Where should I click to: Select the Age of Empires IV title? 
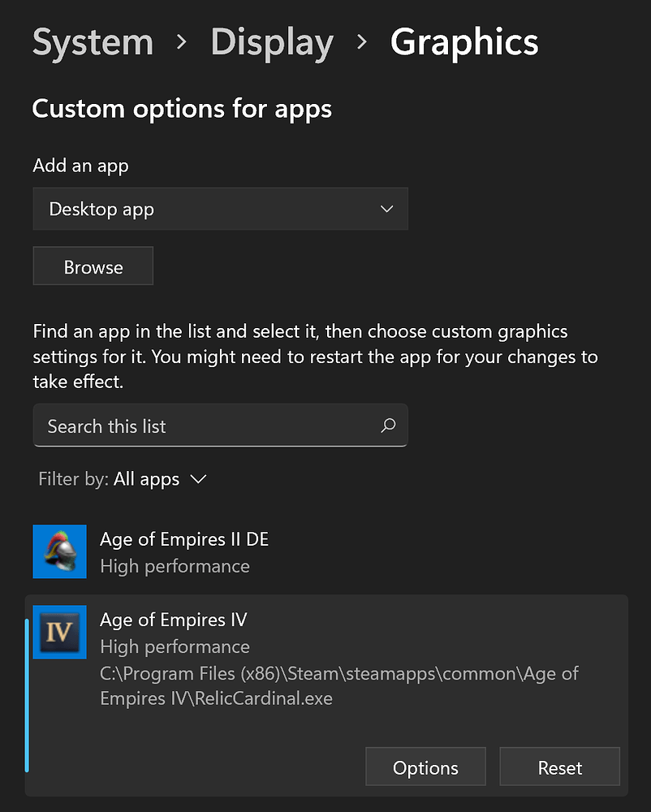[x=173, y=620]
